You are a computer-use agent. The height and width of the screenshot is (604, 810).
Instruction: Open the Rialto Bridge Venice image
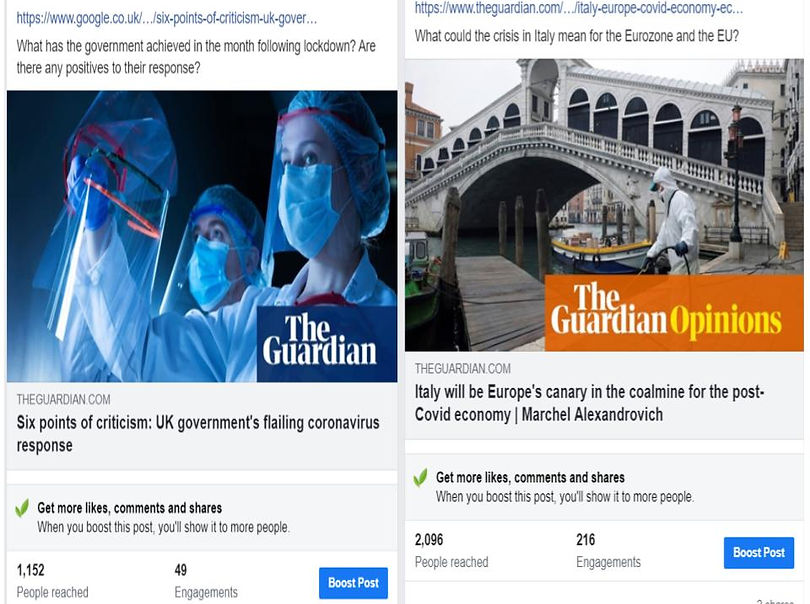(x=604, y=205)
